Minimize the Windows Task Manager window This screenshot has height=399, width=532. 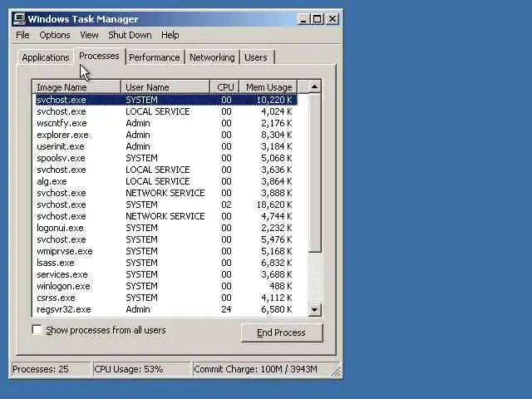coord(303,19)
